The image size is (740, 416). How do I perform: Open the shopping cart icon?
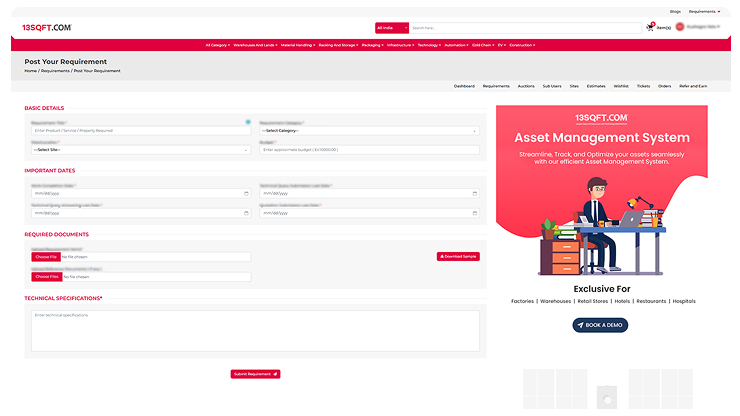point(650,27)
